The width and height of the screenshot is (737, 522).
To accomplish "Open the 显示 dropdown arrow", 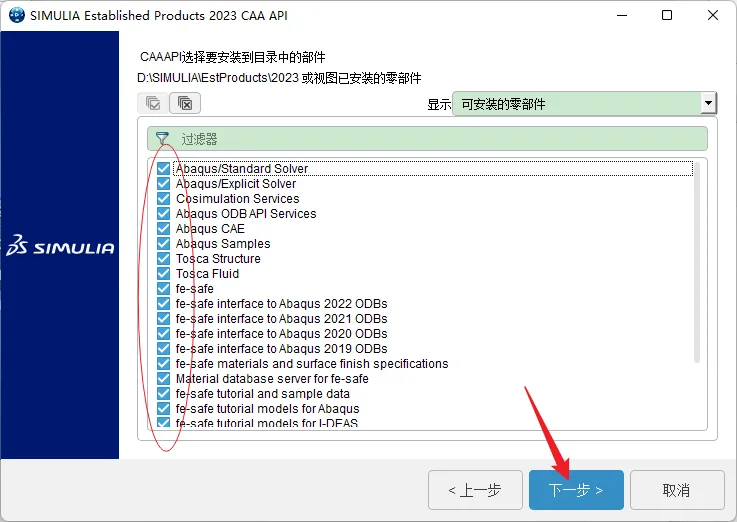I will coord(708,103).
